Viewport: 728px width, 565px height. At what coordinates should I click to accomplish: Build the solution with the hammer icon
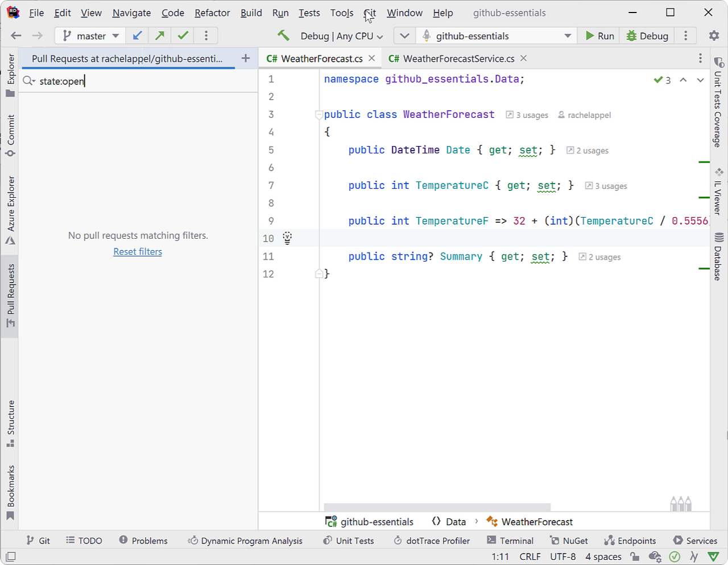[283, 36]
